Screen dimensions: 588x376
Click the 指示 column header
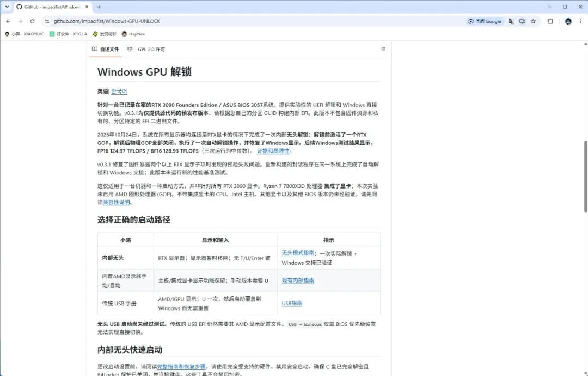pos(329,240)
